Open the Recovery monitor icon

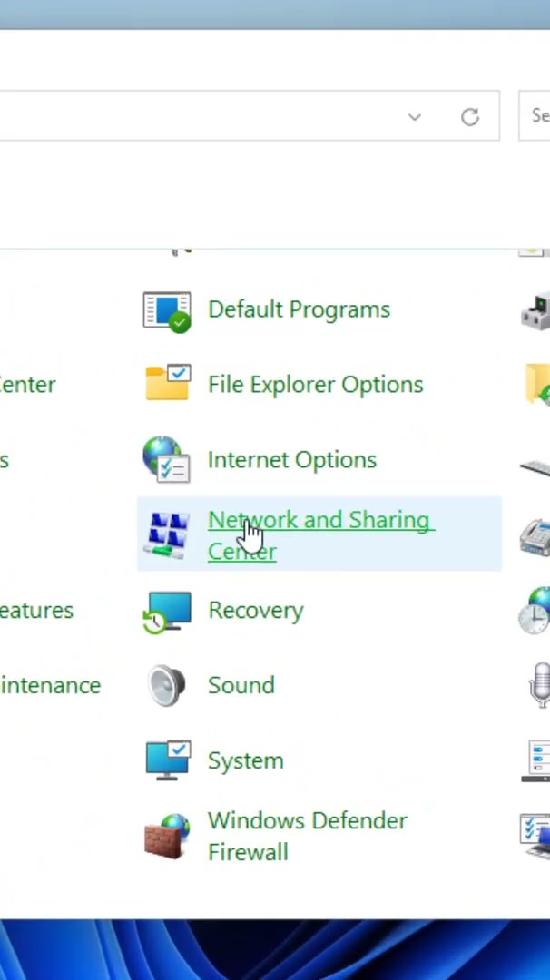(x=167, y=612)
